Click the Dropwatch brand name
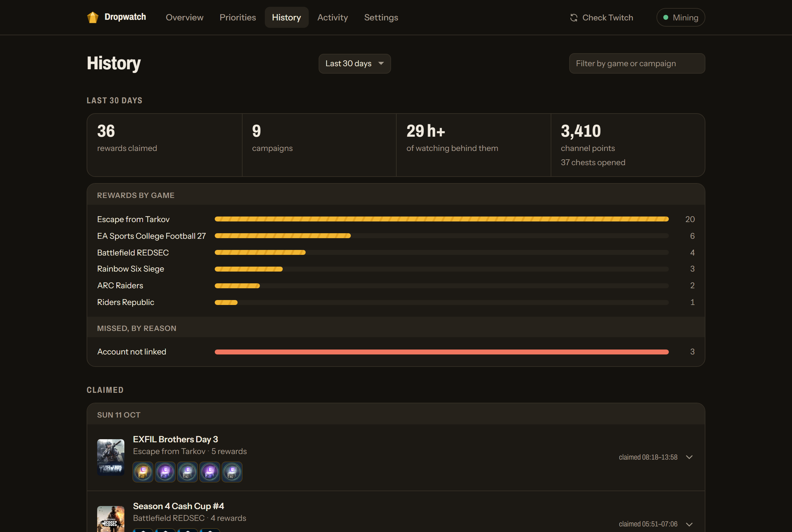The width and height of the screenshot is (792, 532). 125,17
